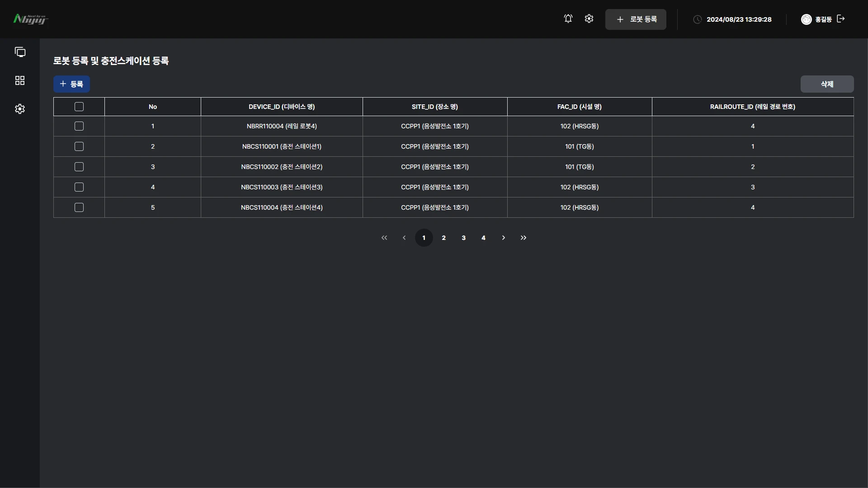Open the dashboard grid sidebar icon

[x=20, y=80]
